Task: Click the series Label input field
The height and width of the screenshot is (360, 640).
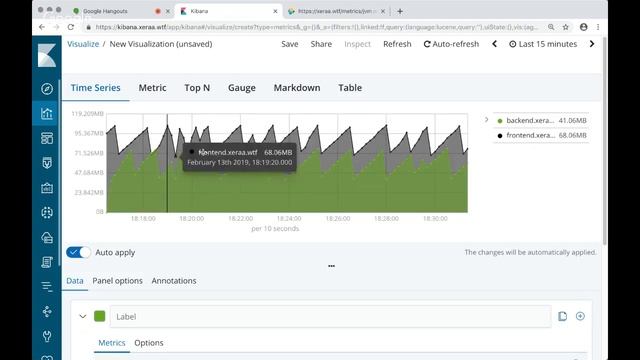Action: 330,316
